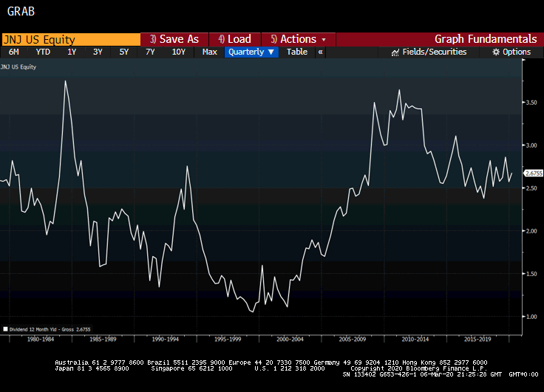Click the 2.6755 last value tag
Screen dimensions: 544x392
pos(534,173)
